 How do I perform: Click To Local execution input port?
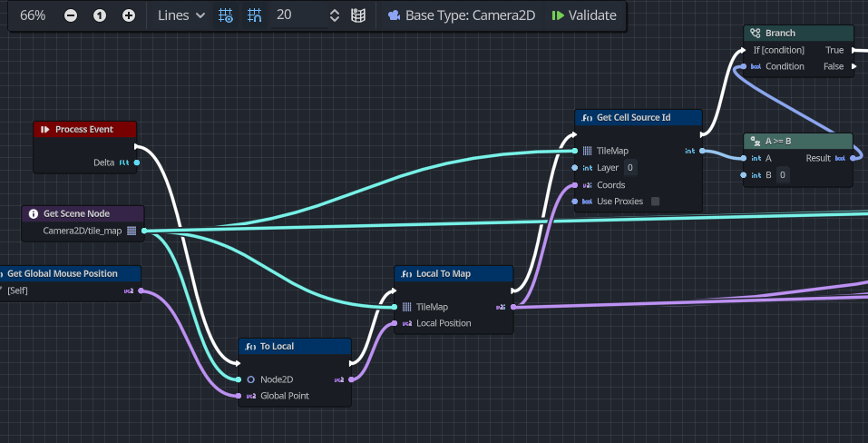coord(238,364)
